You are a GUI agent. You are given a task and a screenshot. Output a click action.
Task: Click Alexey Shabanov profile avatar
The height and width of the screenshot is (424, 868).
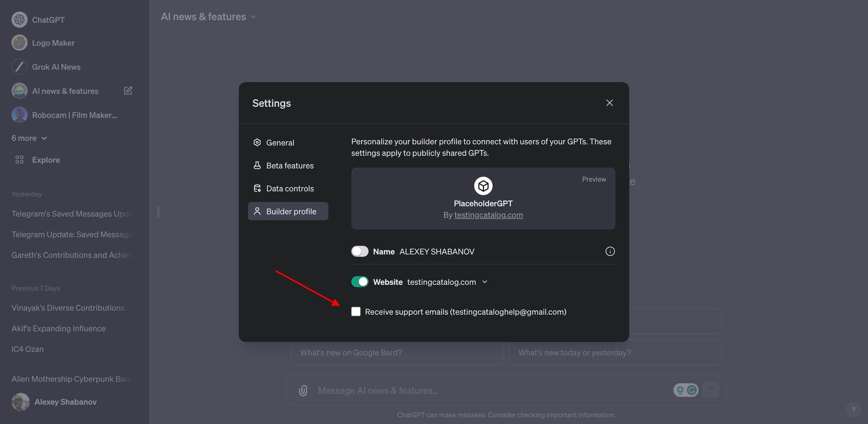pos(20,402)
